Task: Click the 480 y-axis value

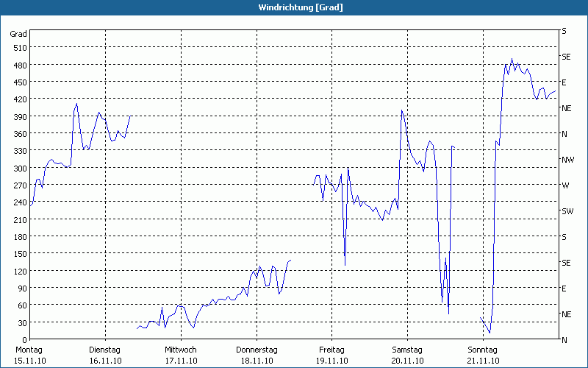Action: point(21,66)
